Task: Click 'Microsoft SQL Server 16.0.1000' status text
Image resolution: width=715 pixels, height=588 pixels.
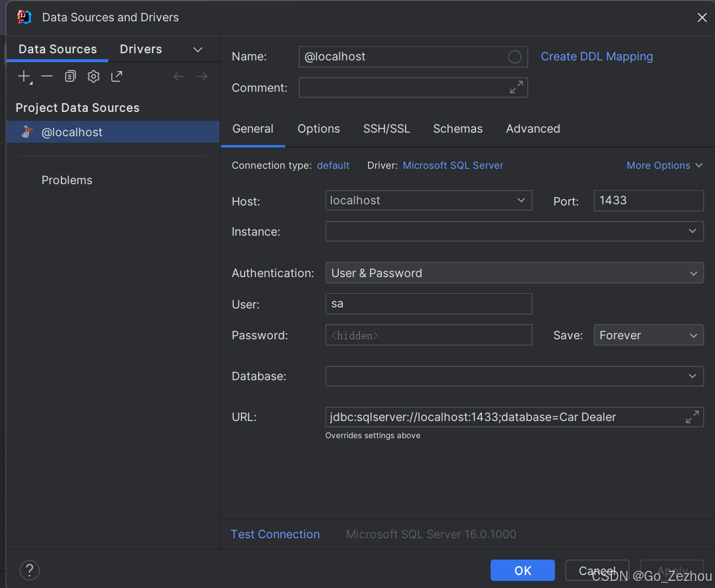Action: (431, 534)
